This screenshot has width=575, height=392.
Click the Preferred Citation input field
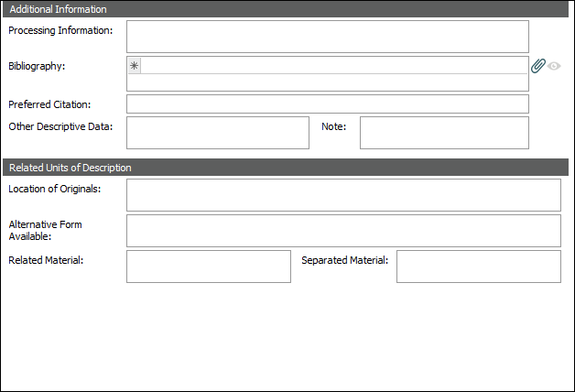pos(327,104)
